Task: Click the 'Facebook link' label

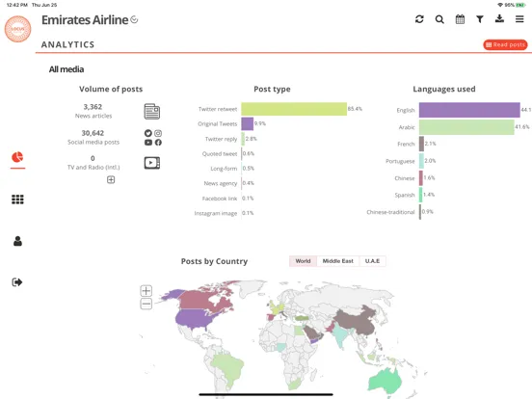Action: 220,199
